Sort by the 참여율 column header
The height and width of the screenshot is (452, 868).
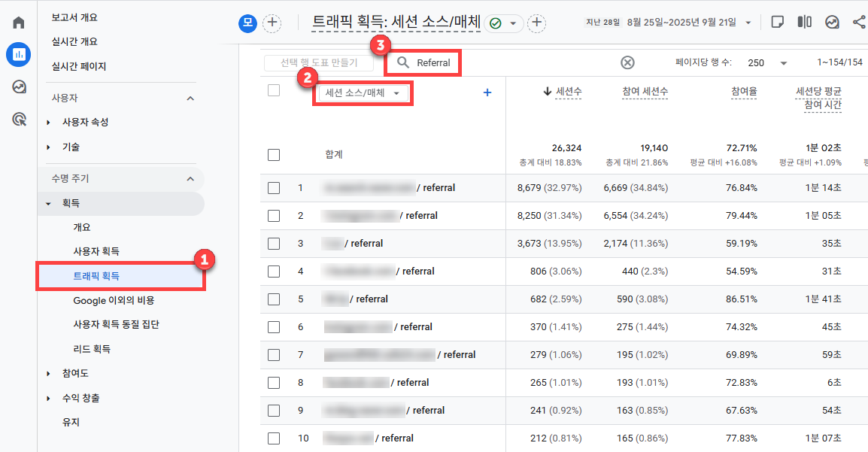743,92
